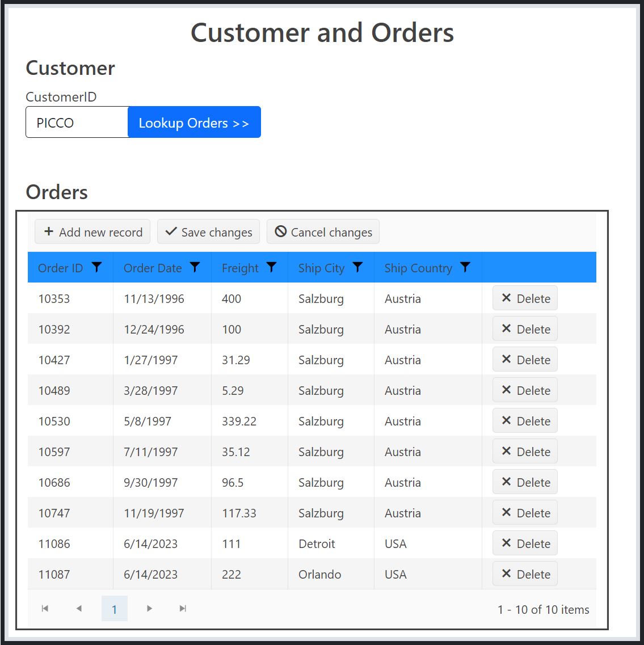Open the Order Date column filter

[195, 267]
